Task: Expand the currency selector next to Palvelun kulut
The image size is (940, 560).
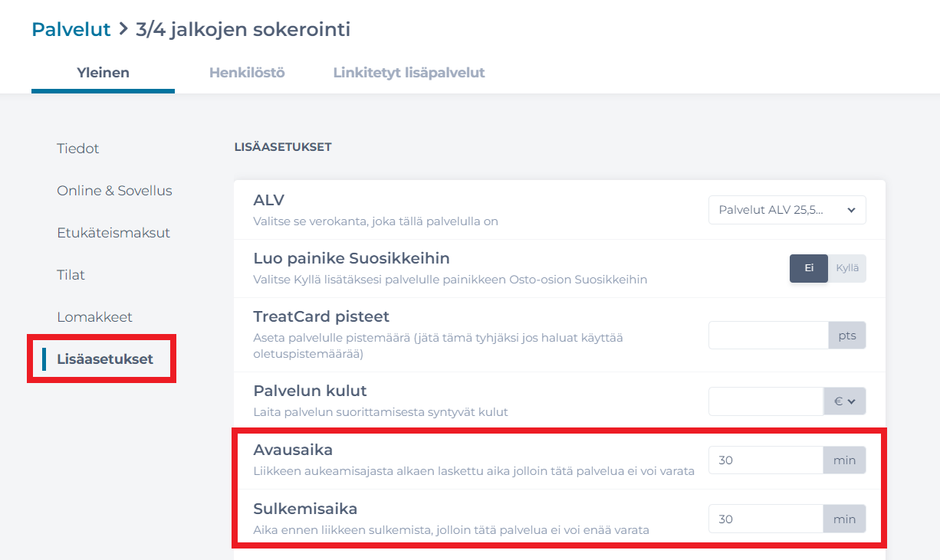Action: click(x=844, y=401)
